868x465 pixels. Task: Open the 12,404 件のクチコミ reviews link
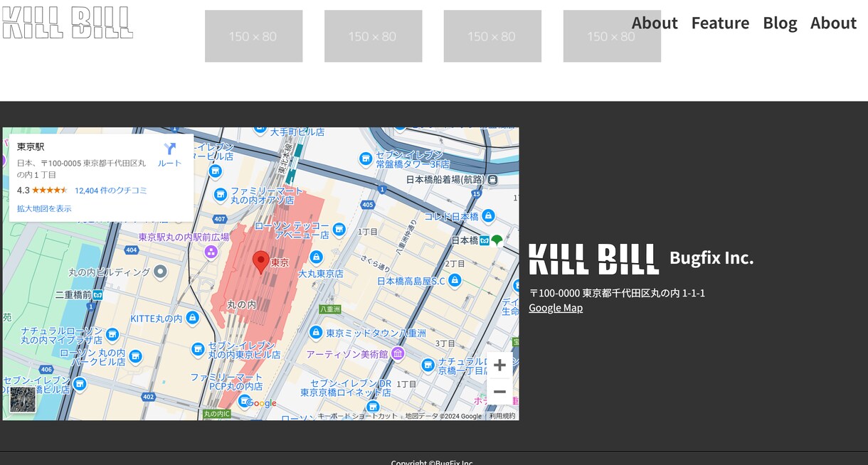111,190
